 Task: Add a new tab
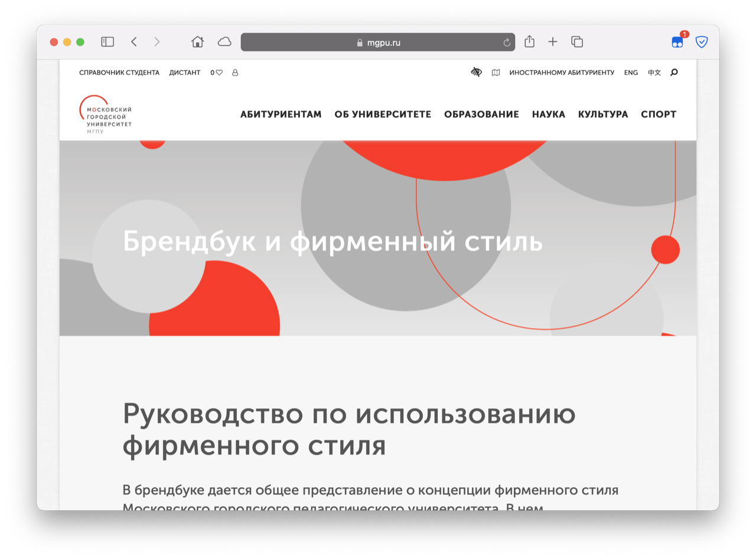click(x=553, y=42)
